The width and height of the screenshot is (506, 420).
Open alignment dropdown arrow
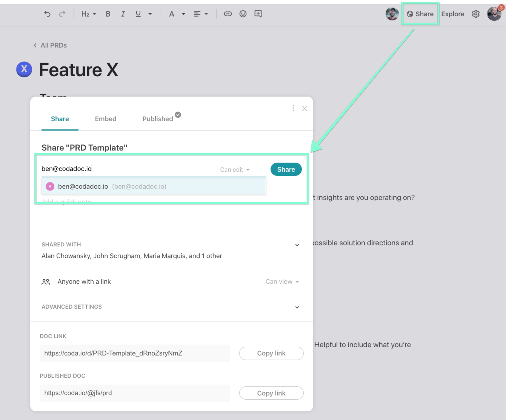pos(206,14)
